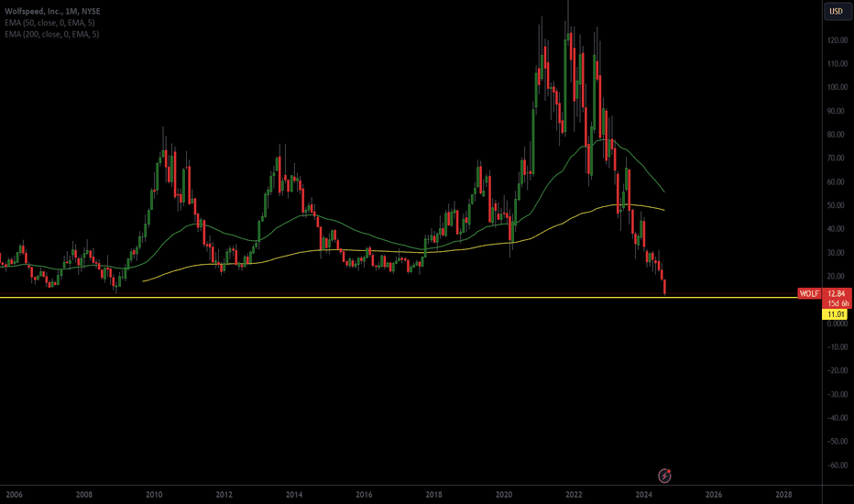This screenshot has height=504, width=854.
Task: Click the -20.00 price axis label
Action: pyautogui.click(x=838, y=370)
